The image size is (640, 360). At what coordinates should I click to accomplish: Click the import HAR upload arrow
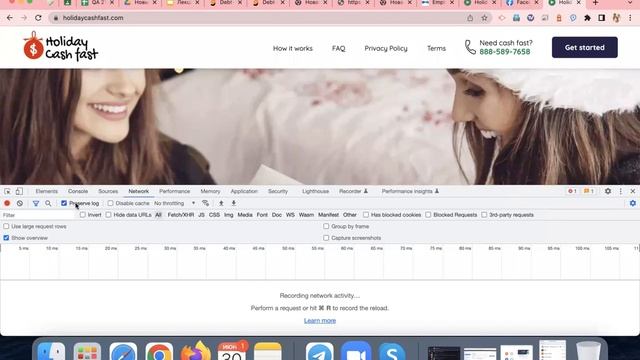click(221, 203)
